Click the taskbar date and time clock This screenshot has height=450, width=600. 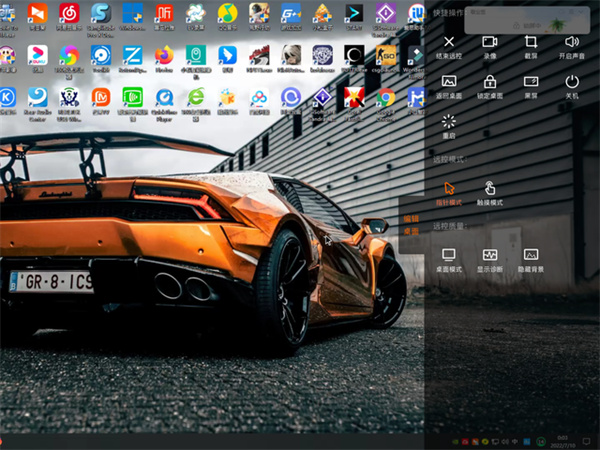563,440
